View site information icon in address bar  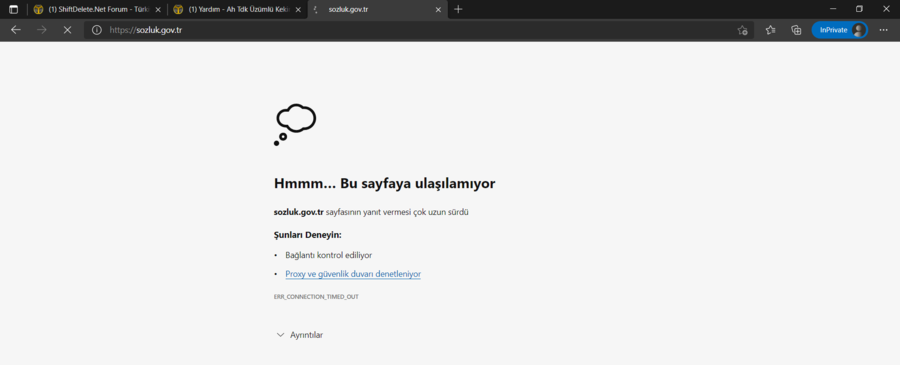click(x=97, y=30)
